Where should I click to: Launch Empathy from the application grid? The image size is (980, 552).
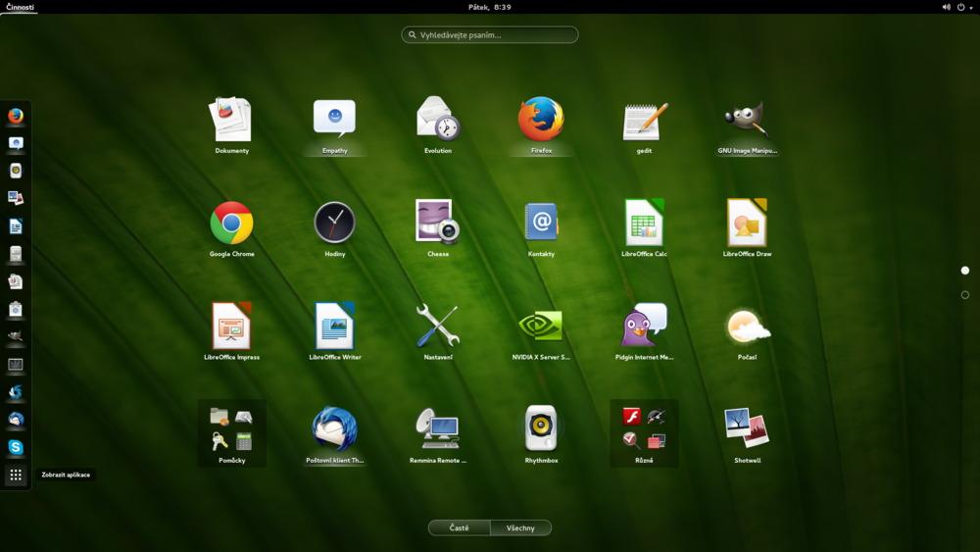point(334,125)
